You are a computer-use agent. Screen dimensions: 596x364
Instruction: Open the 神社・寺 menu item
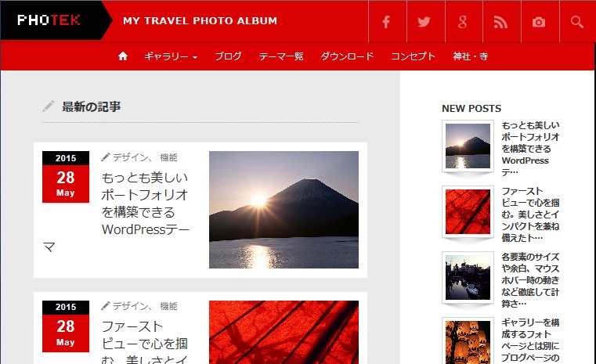pos(470,56)
